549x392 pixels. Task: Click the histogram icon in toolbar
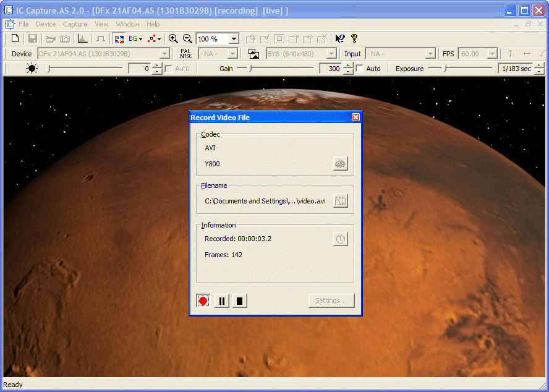[x=82, y=39]
